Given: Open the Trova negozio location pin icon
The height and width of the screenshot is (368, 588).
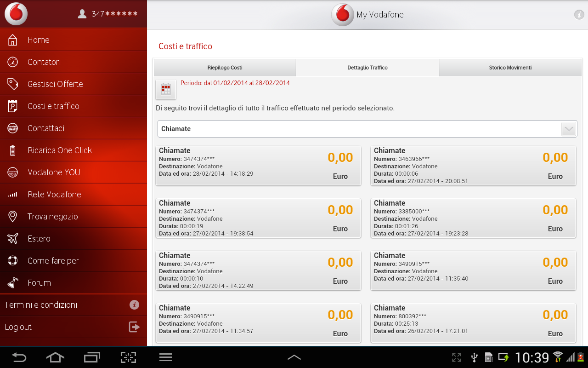Looking at the screenshot, I should point(13,216).
